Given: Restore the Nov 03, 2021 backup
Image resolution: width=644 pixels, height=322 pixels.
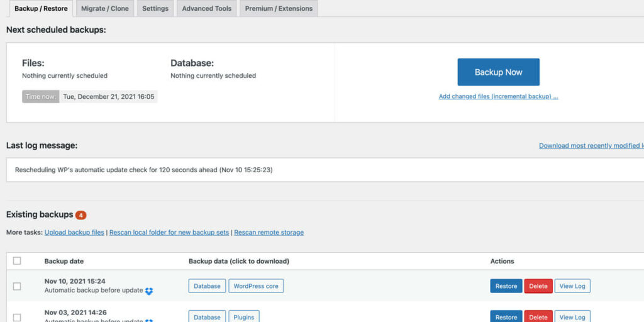Looking at the screenshot, I should 506,316.
